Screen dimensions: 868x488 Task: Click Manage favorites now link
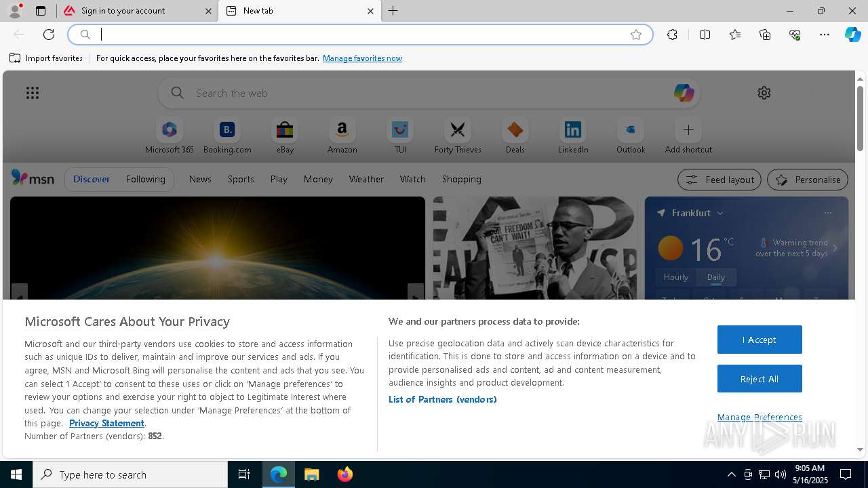pos(362,58)
